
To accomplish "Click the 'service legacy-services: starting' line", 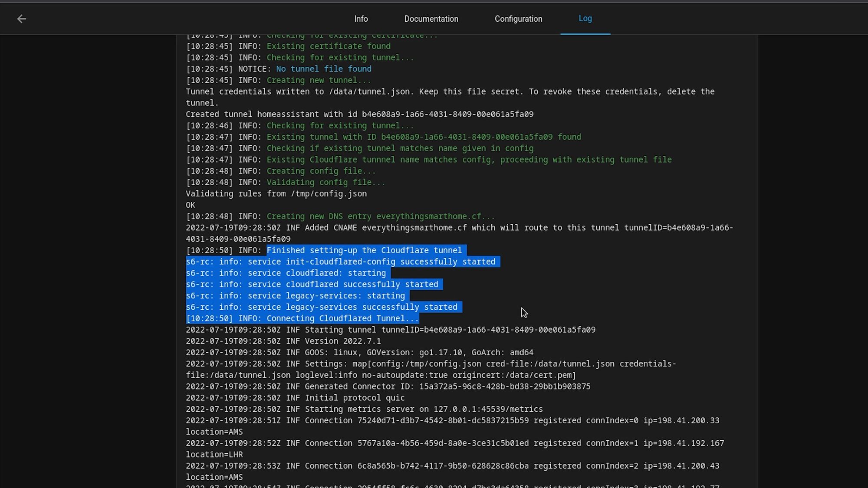I will pos(295,296).
